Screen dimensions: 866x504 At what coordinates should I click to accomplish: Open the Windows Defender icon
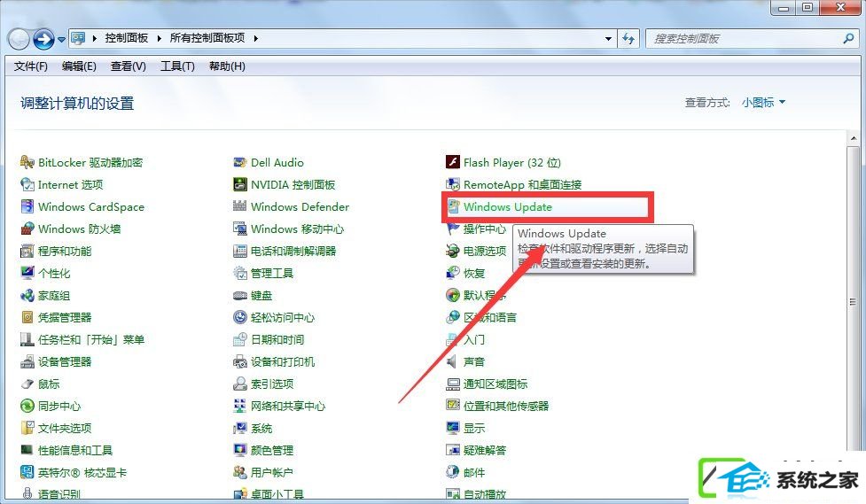click(x=239, y=206)
